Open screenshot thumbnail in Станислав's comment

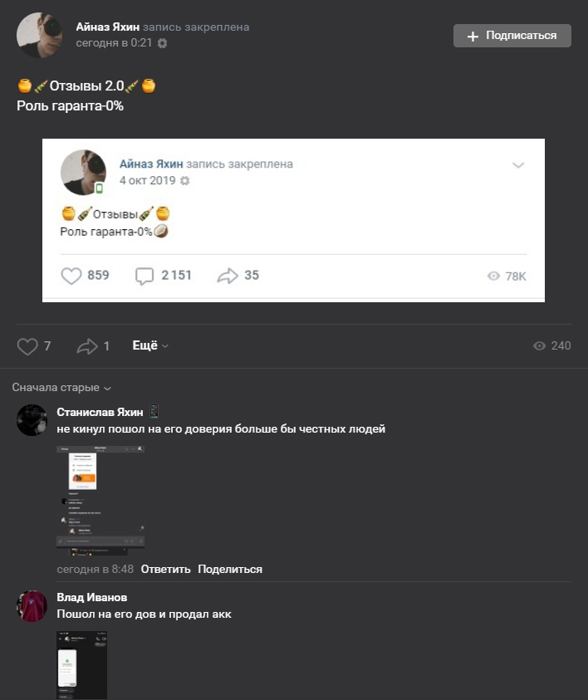pyautogui.click(x=100, y=497)
